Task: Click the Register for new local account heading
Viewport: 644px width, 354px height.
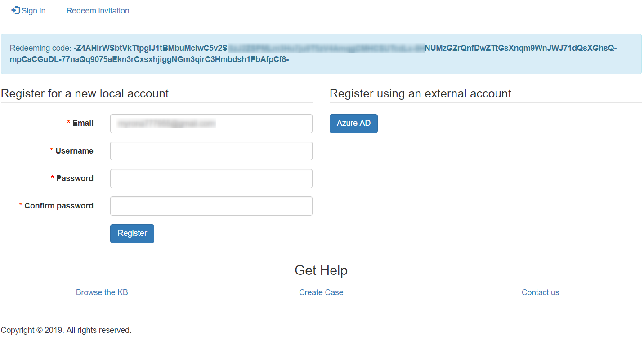Action: coord(85,93)
